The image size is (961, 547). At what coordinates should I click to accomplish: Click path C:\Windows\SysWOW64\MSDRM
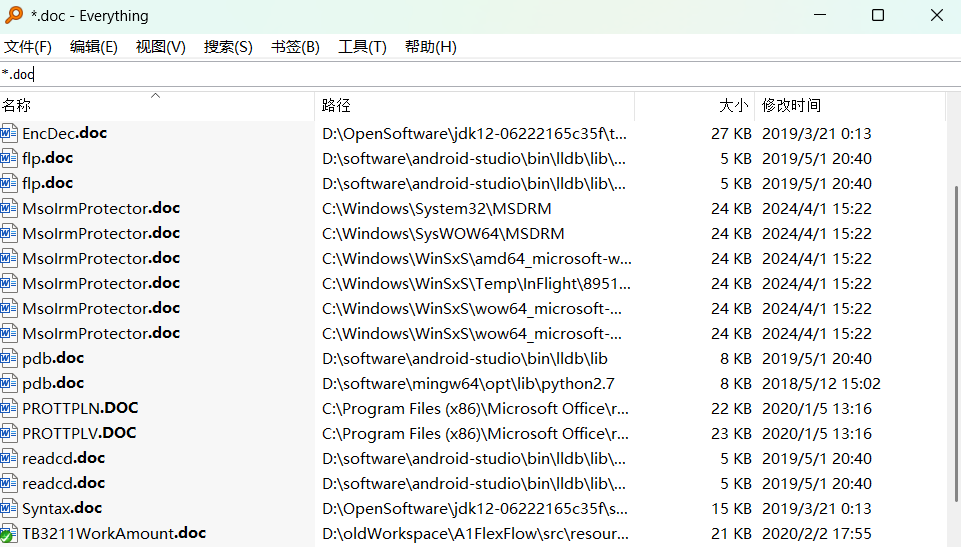click(x=443, y=234)
